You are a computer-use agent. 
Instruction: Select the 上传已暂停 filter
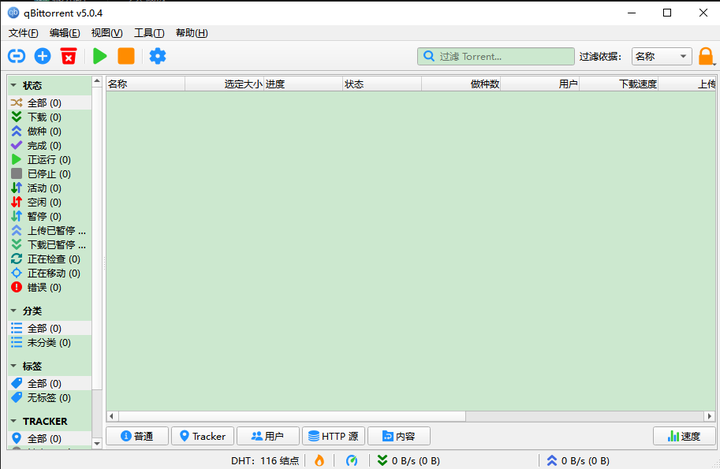pos(49,231)
